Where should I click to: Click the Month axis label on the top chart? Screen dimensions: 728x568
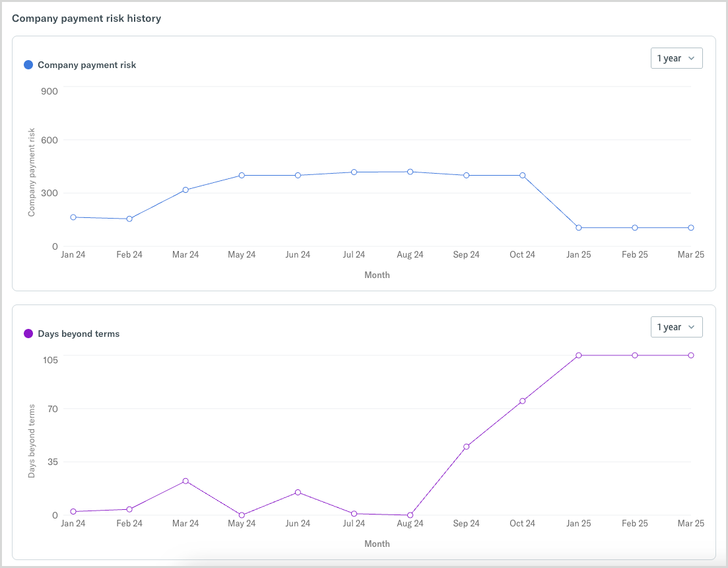pos(377,275)
